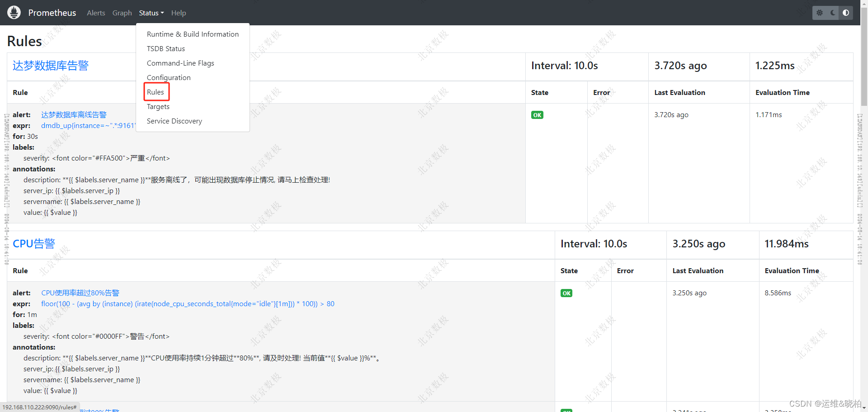Switch to dark theme moon icon
Image resolution: width=868 pixels, height=412 pixels.
point(833,13)
